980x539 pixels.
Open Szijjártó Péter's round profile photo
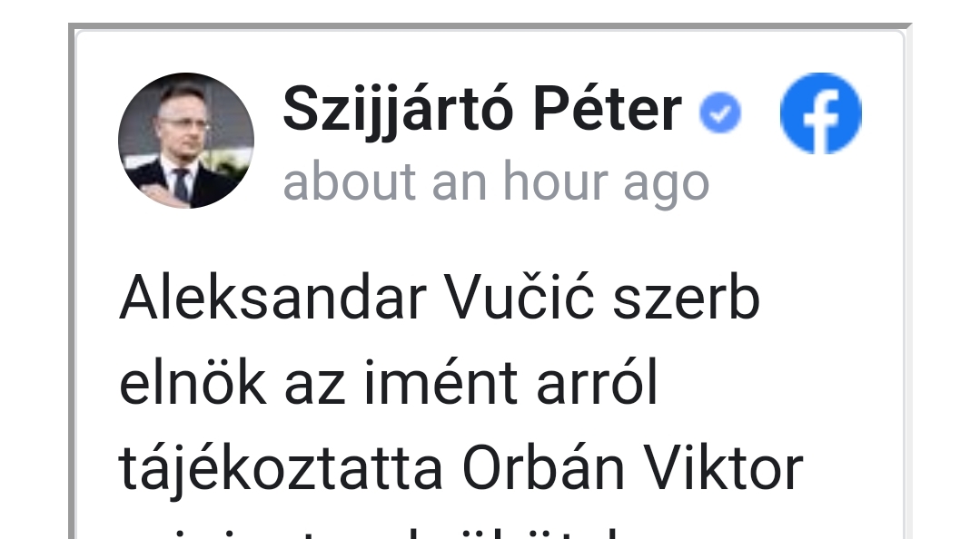[x=185, y=140]
